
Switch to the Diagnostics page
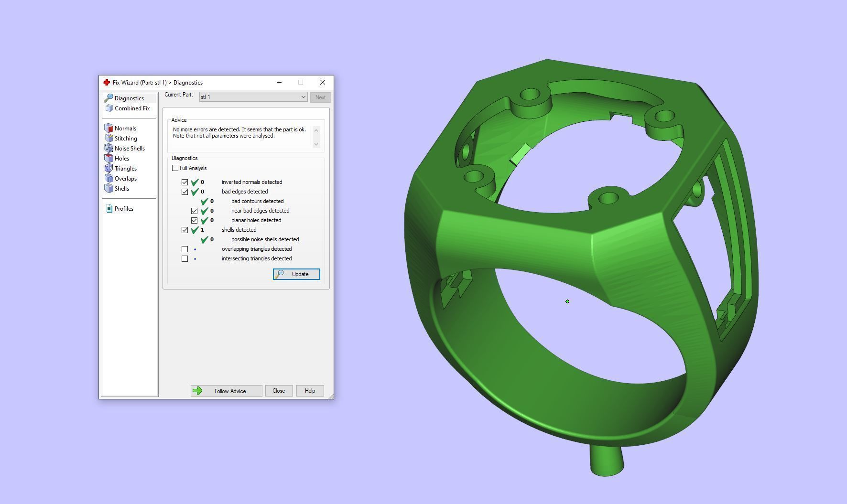pyautogui.click(x=130, y=98)
